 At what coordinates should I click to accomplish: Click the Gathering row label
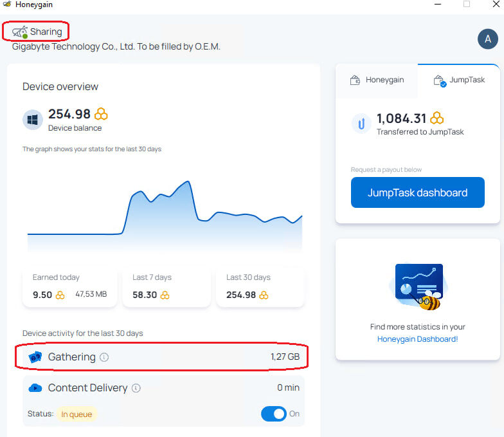[72, 357]
